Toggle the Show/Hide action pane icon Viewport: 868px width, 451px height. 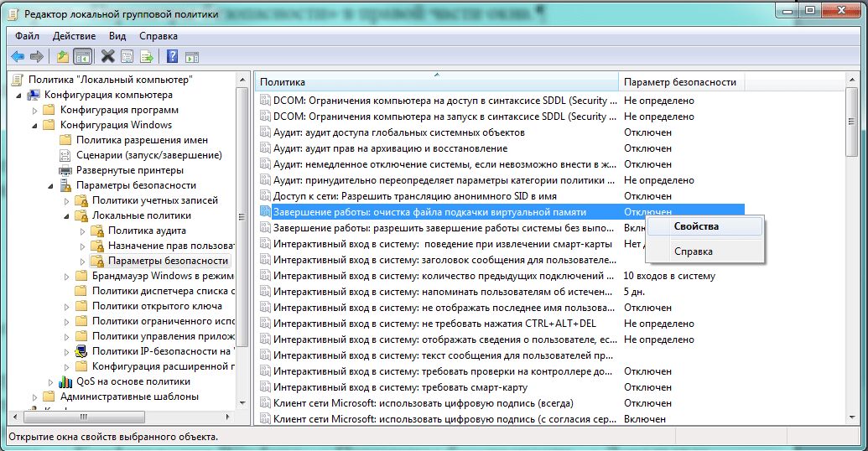click(x=191, y=56)
